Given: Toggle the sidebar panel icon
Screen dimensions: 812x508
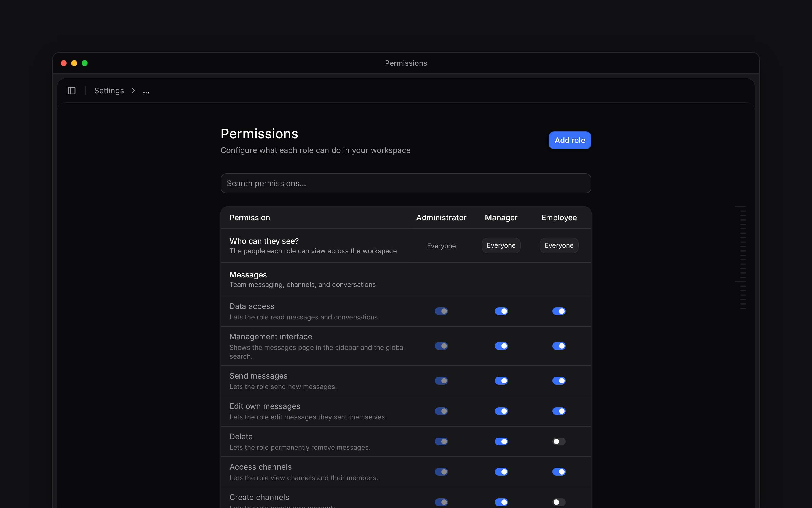Looking at the screenshot, I should (x=71, y=91).
